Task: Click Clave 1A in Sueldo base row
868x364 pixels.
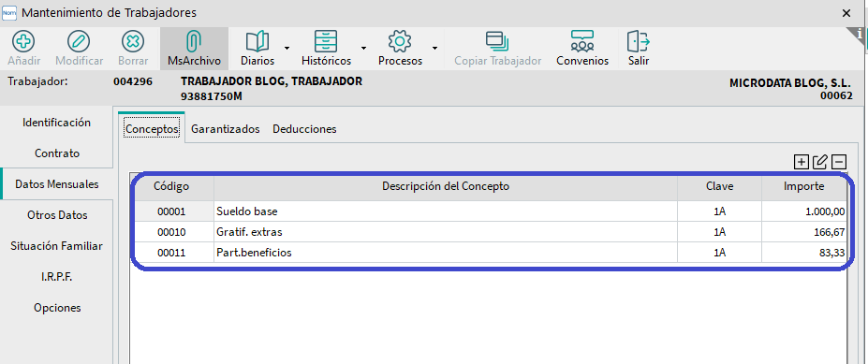Action: 720,211
